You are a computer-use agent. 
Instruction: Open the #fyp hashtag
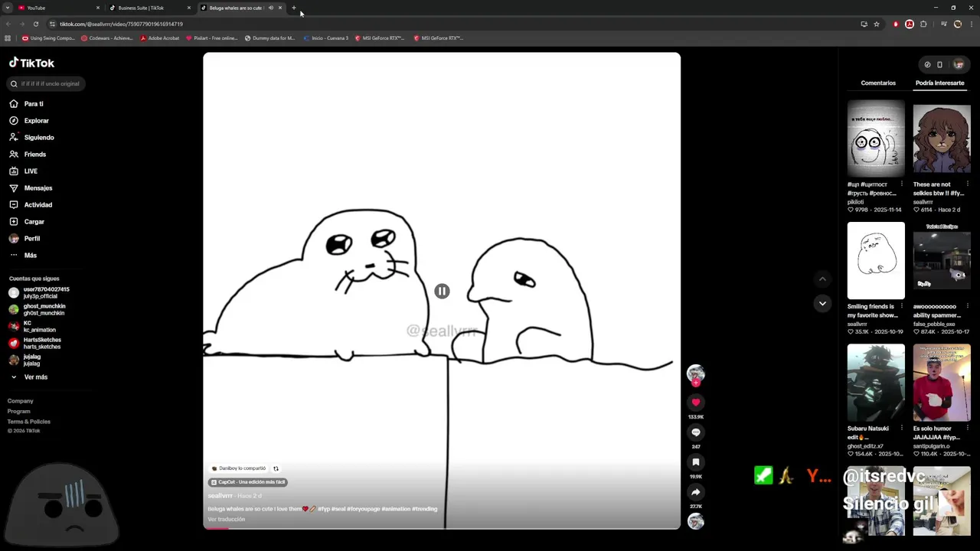[323, 509]
